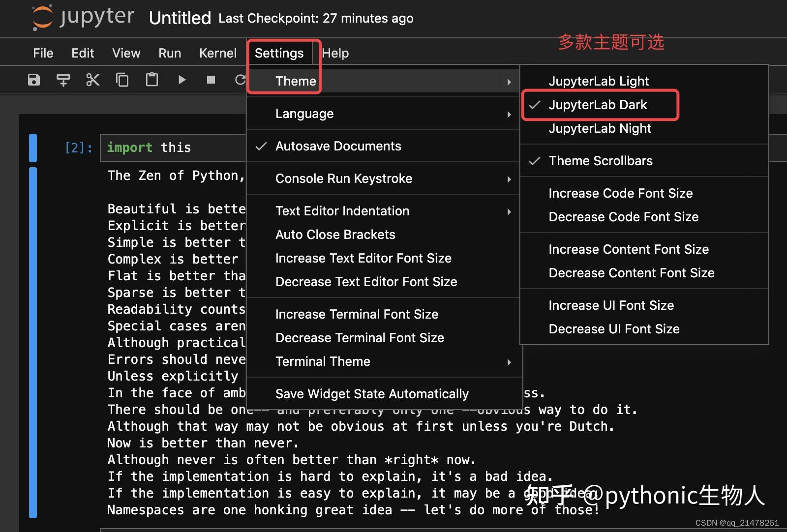Viewport: 787px width, 532px height.
Task: Open the Help menu
Action: click(335, 53)
